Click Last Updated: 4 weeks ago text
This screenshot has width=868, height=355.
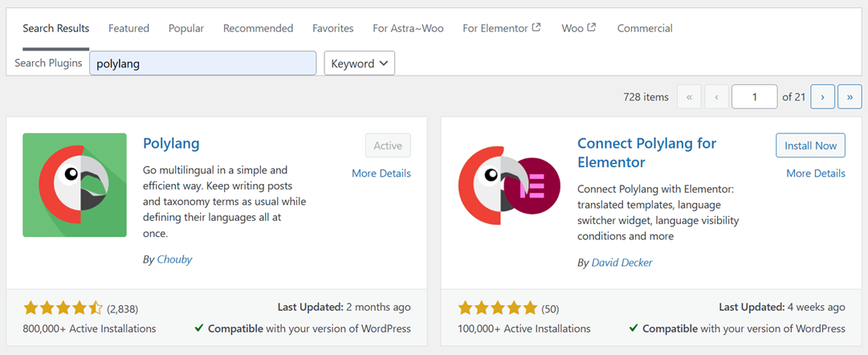point(782,307)
